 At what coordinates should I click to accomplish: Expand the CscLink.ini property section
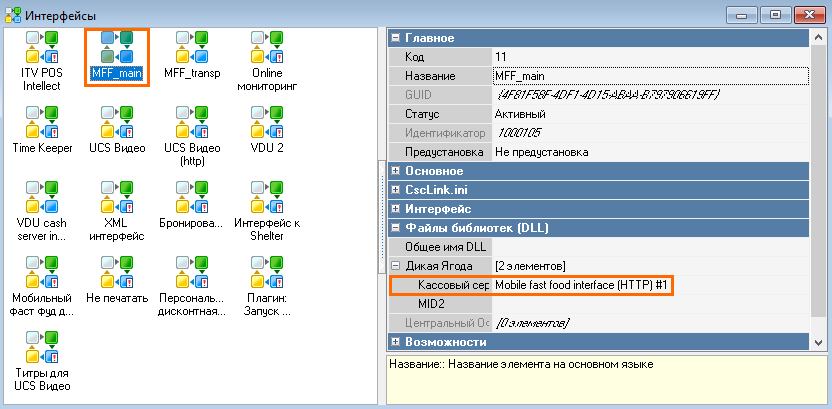point(396,190)
